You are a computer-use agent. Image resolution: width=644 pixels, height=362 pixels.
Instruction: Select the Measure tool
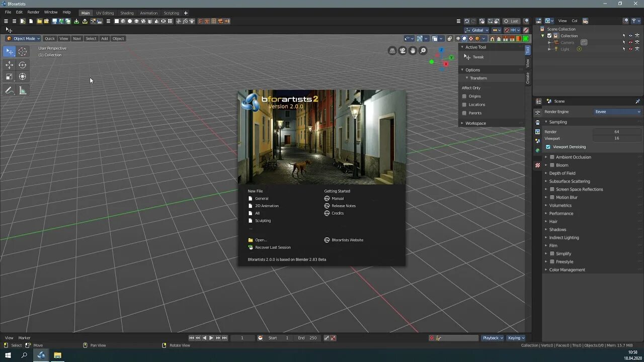tap(23, 90)
